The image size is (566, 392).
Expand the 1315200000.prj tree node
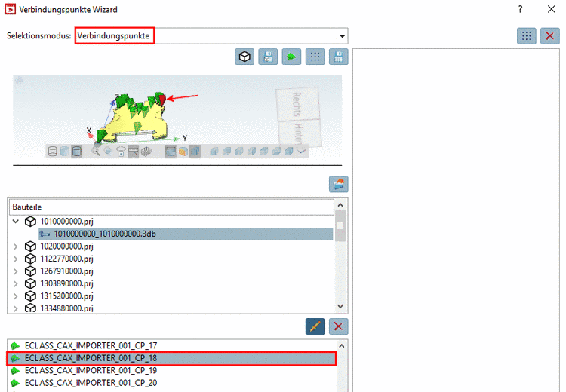tap(16, 296)
